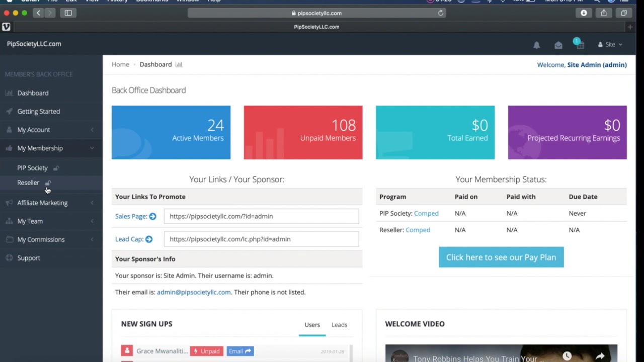Open the Sales Page link
644x362 pixels.
click(131, 216)
